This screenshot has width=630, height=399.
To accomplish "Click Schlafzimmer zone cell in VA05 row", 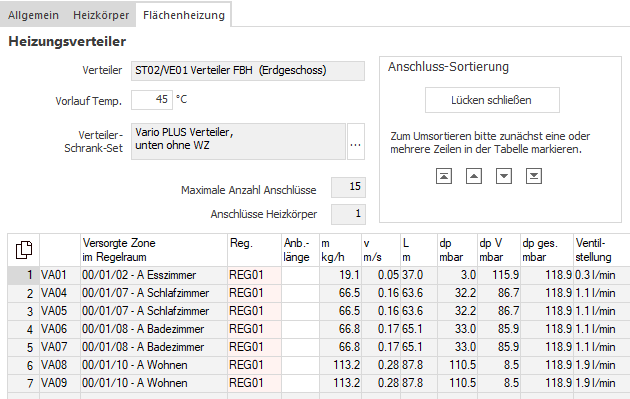I will (154, 311).
